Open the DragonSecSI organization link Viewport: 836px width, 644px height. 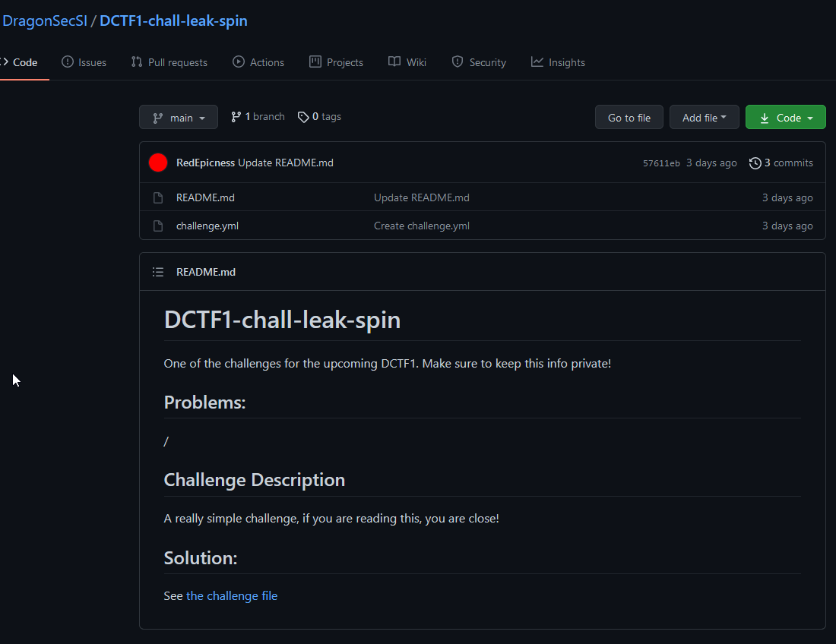[45, 21]
